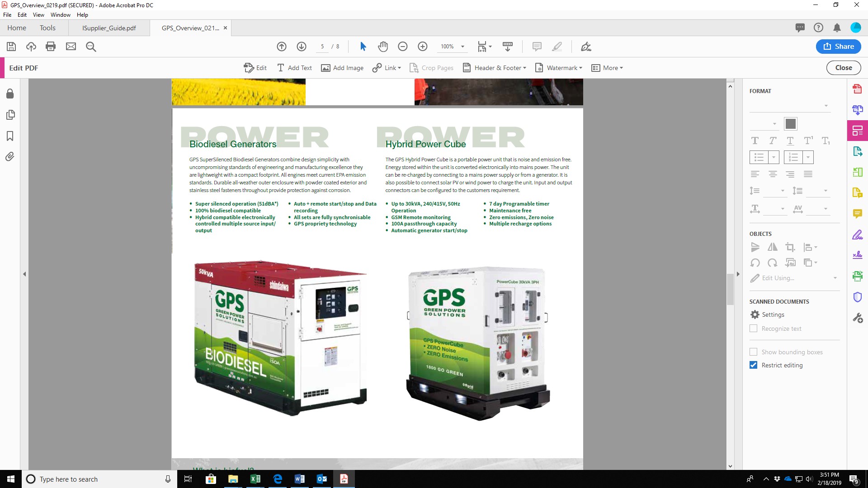Uncheck Restrict editing

pyautogui.click(x=753, y=365)
